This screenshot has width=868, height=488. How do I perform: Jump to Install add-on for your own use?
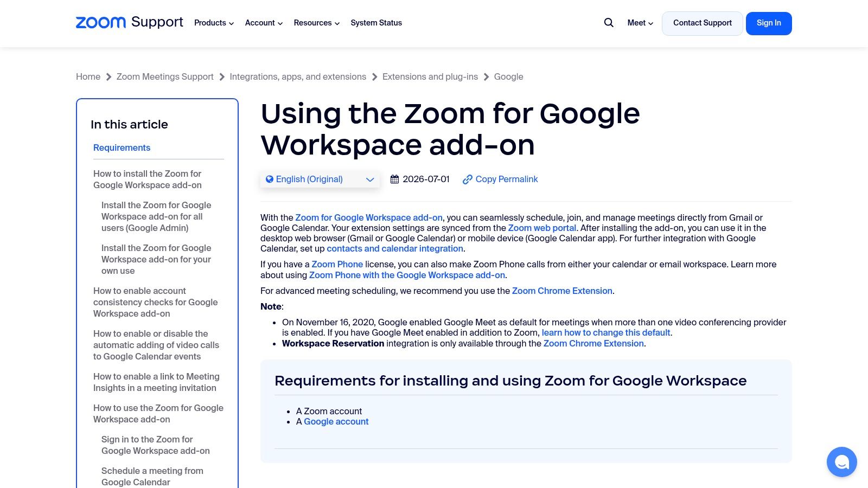[156, 259]
